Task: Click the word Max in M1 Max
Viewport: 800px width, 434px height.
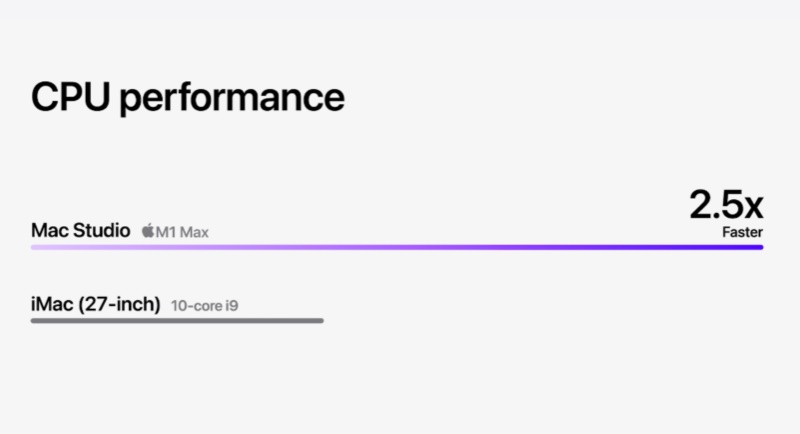Action: 194,233
